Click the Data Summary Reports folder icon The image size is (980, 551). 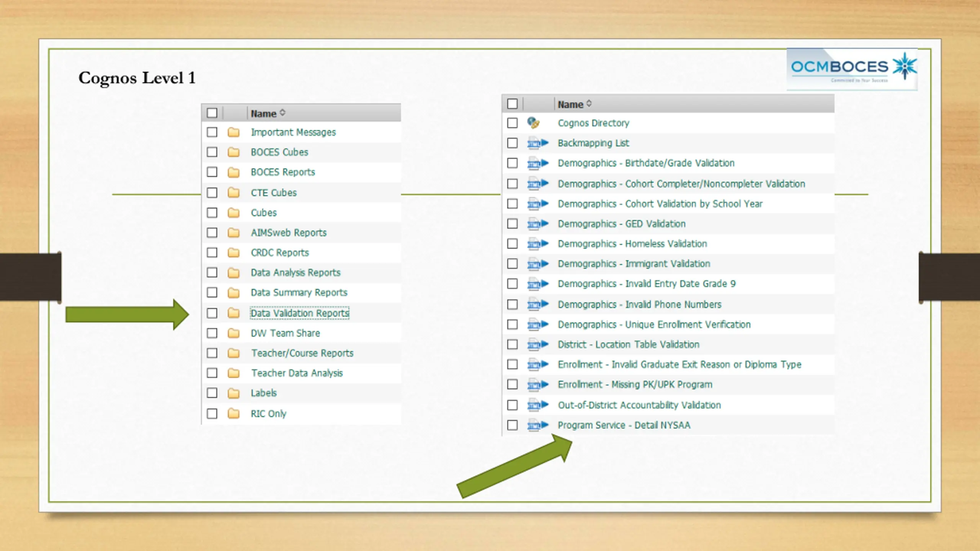pos(234,293)
